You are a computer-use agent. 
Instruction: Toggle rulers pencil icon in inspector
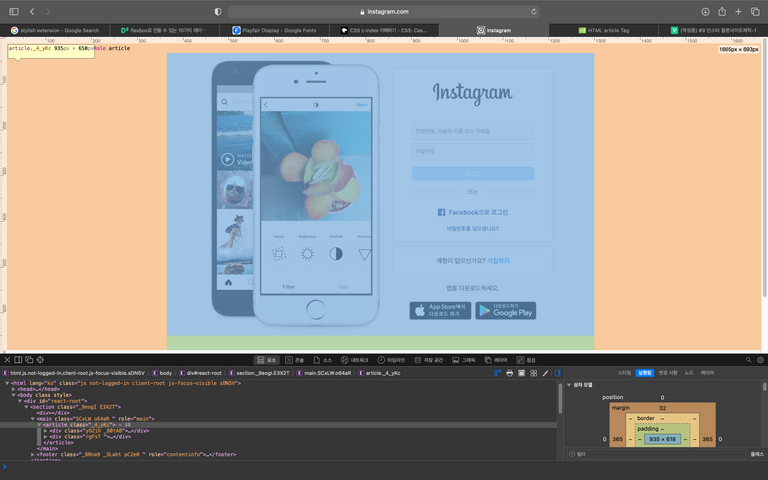click(x=545, y=373)
